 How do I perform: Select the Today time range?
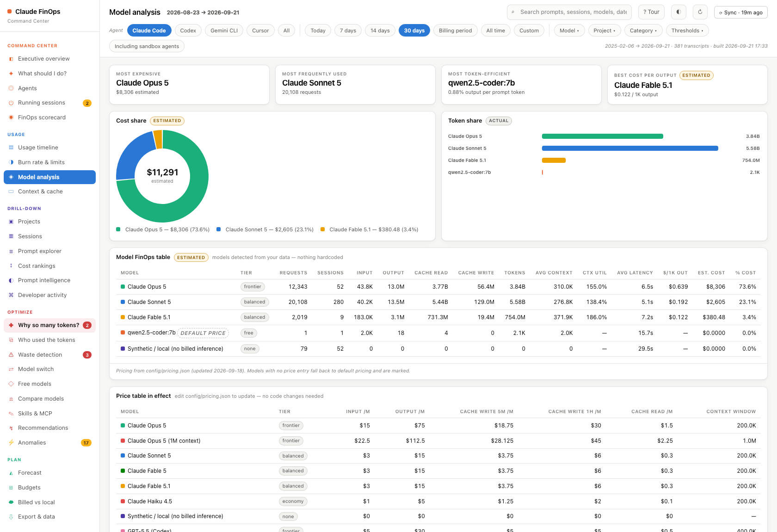point(318,31)
